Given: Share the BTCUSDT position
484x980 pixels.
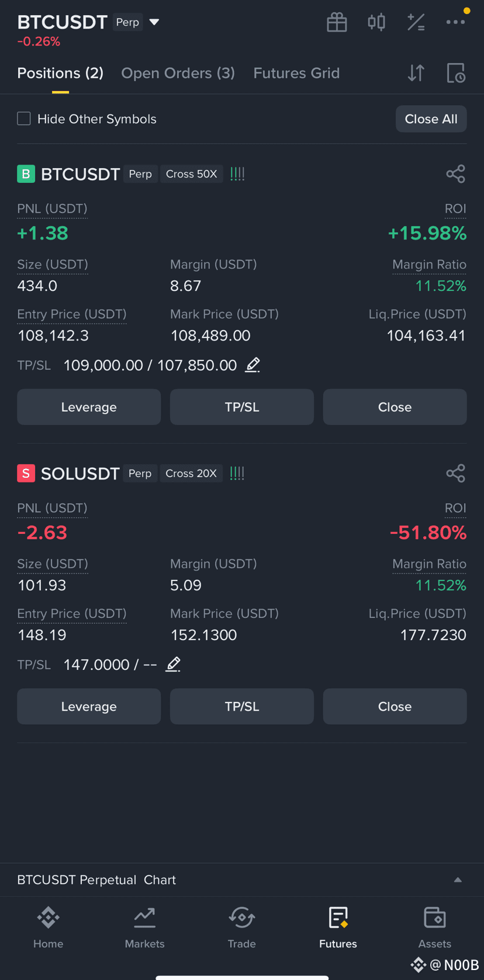Looking at the screenshot, I should click(x=455, y=174).
